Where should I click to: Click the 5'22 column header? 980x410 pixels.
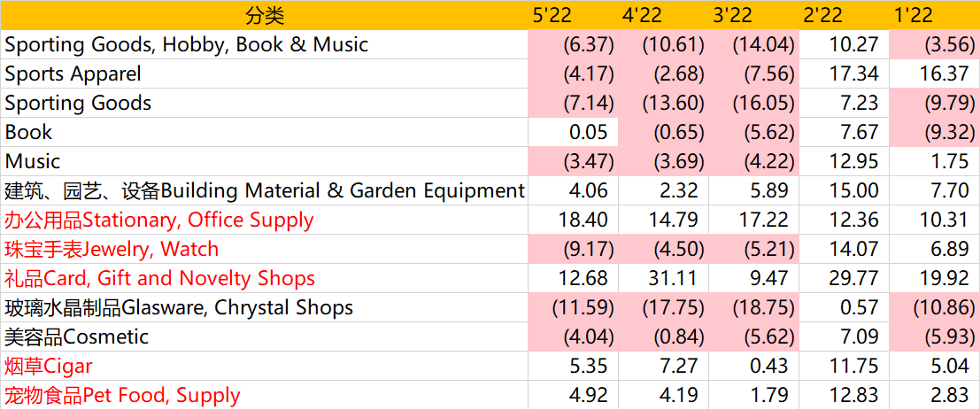[573, 16]
